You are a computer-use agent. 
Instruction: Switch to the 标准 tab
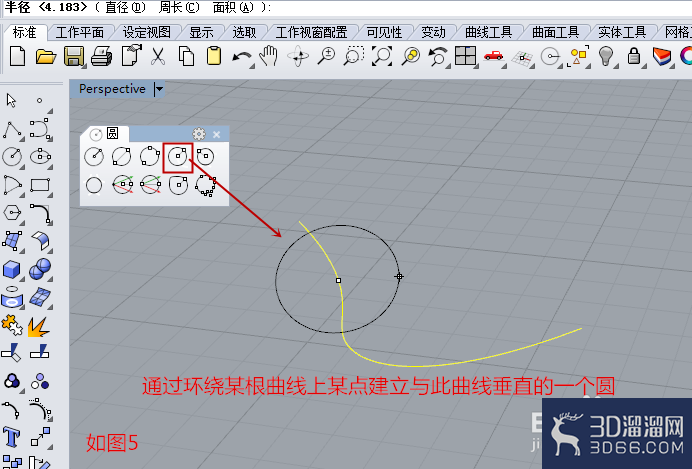pyautogui.click(x=24, y=32)
